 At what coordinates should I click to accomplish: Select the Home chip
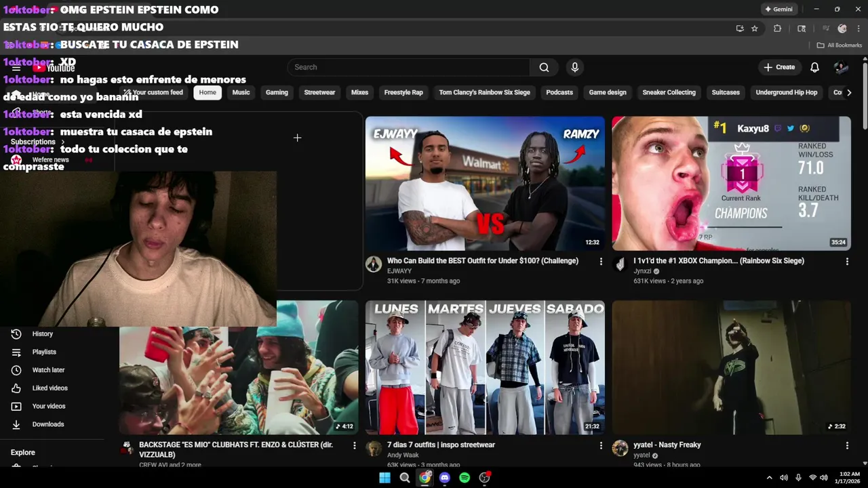(x=208, y=92)
